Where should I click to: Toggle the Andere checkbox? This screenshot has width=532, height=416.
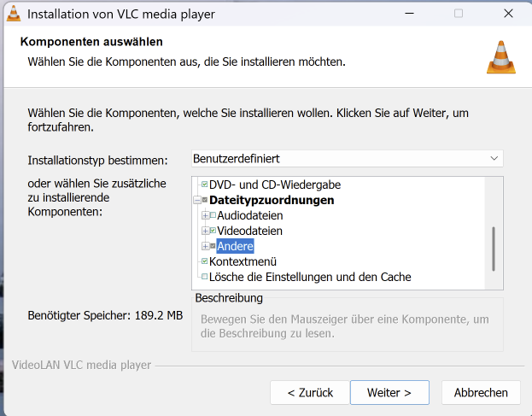pos(213,246)
